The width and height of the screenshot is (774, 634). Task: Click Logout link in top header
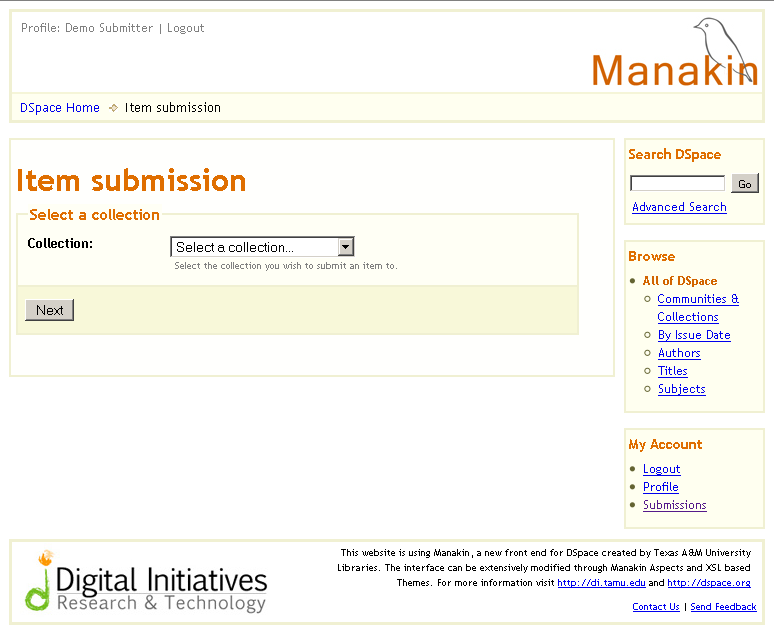185,28
